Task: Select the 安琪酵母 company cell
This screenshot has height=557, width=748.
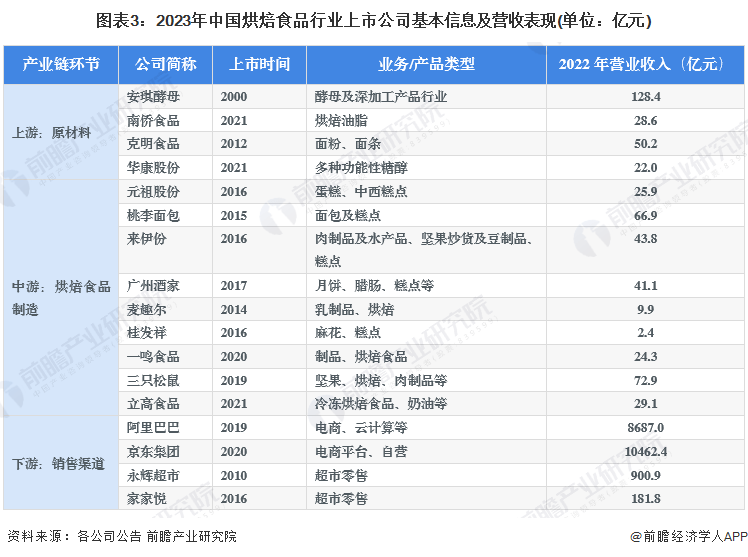Action: click(x=153, y=97)
